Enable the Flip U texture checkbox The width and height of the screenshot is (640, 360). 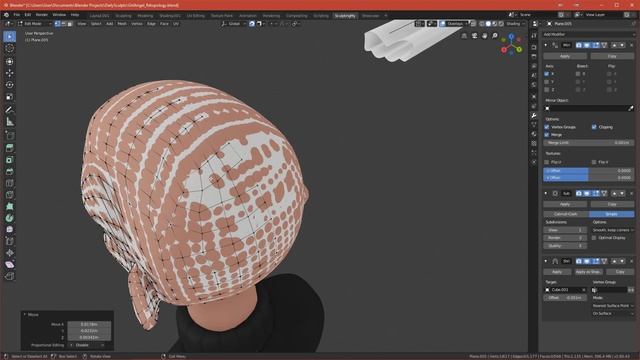pos(547,162)
